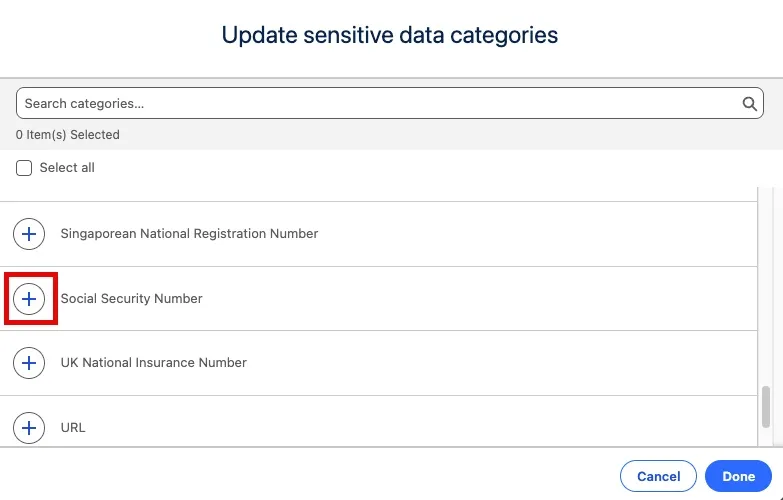The image size is (783, 500).
Task: Click the magnifying glass search icon
Action: pyautogui.click(x=749, y=103)
